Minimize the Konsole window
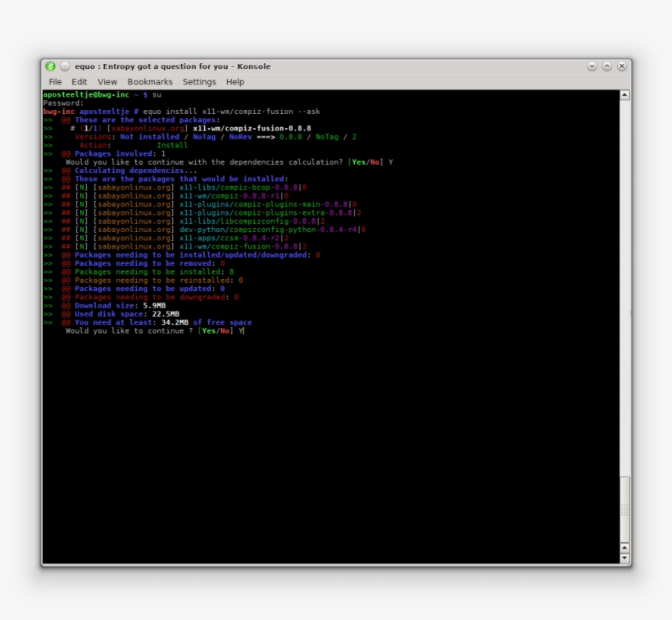Viewport: 672px width, 620px height. click(591, 66)
